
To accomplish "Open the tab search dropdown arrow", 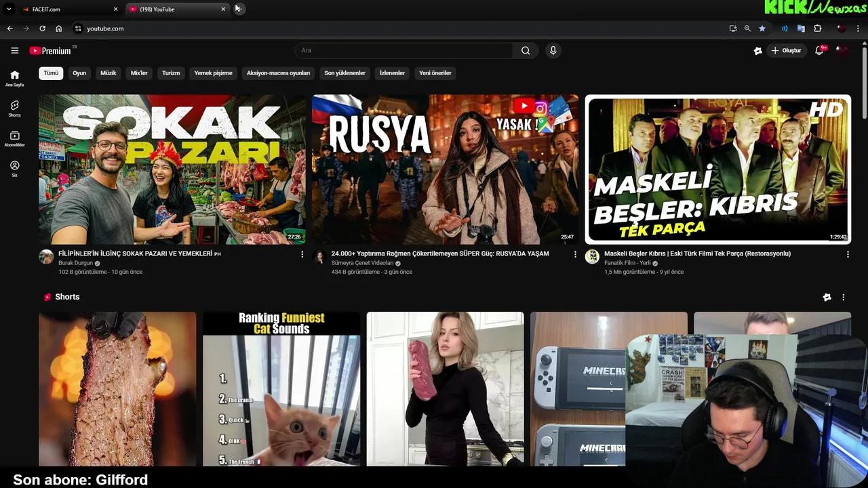I will [x=9, y=9].
